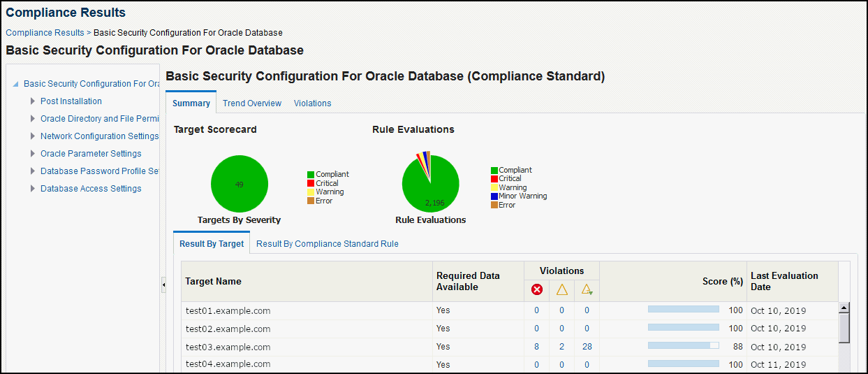Select Result By Compliance Standard Rule tab
This screenshot has width=868, height=374.
point(328,244)
